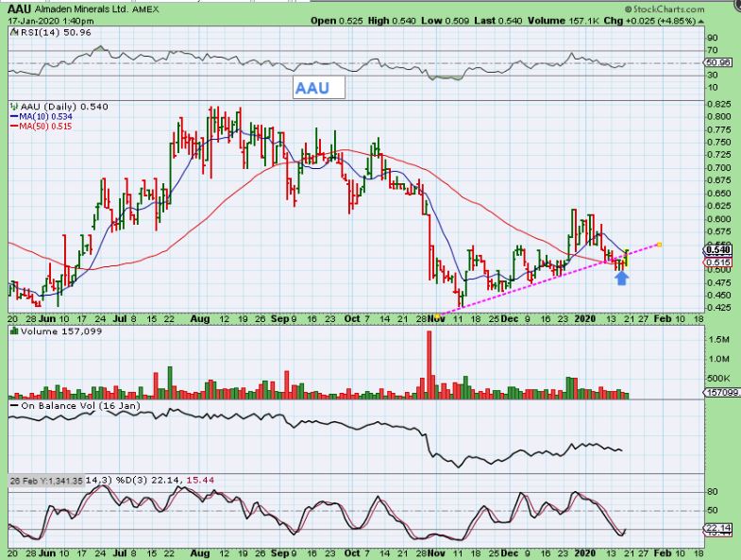Click 'Oct' on the price panel date axis
This screenshot has height=560, width=741.
click(x=352, y=319)
